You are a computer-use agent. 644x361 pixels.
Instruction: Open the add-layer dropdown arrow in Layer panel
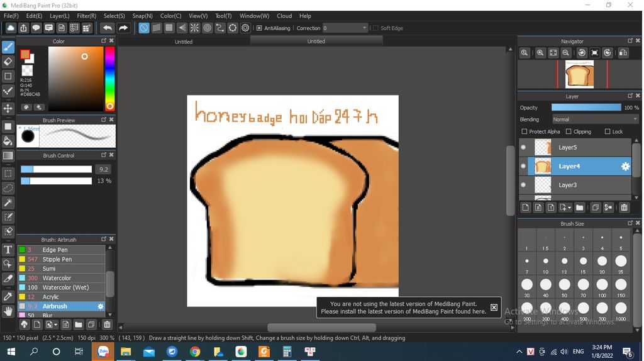click(569, 208)
